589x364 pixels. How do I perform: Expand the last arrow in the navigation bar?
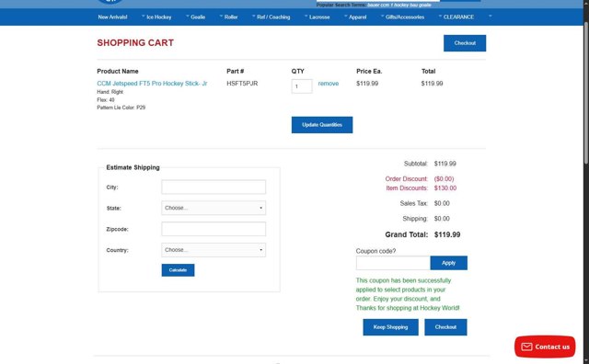[490, 17]
